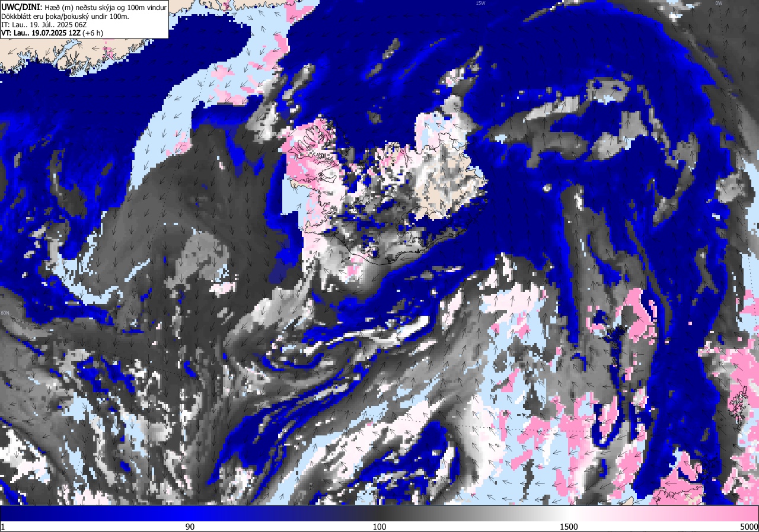Click the '1500' label on the color scale
The width and height of the screenshot is (759, 532).
(x=569, y=527)
